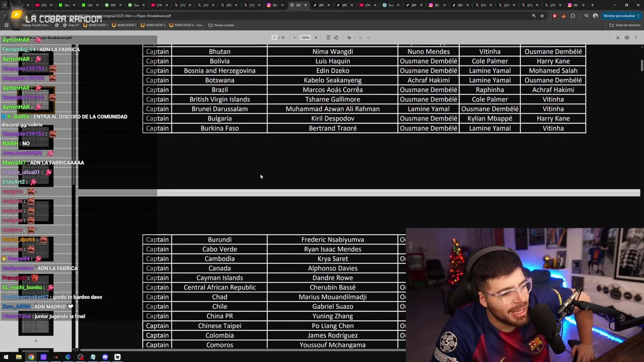Bookmark this page with star icon

pos(542,16)
